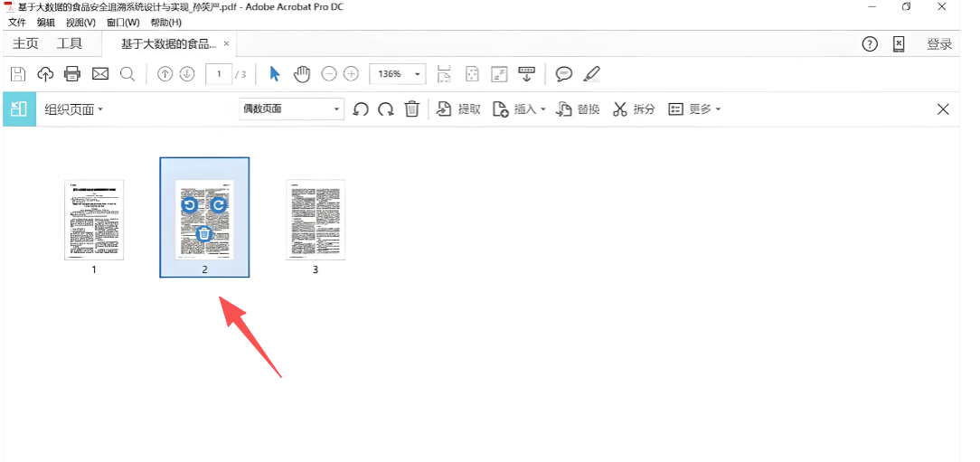The width and height of the screenshot is (980, 462).
Task: Click the 提取 extract button
Action: (x=458, y=109)
